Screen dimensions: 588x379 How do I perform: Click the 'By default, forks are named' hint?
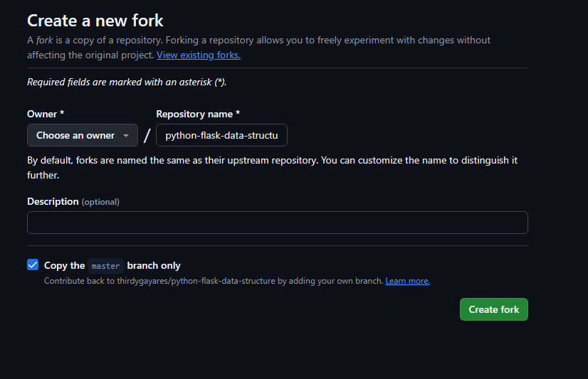point(272,167)
